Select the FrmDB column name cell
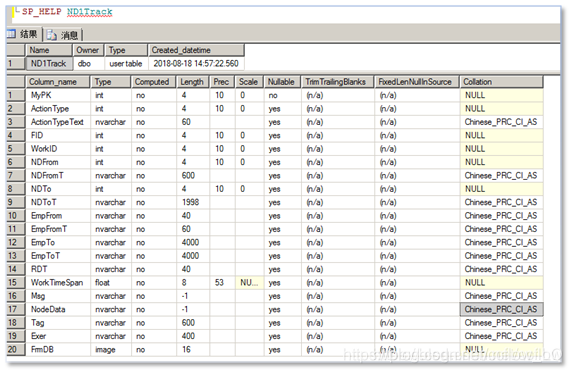This screenshot has width=572, height=373. tap(58, 350)
